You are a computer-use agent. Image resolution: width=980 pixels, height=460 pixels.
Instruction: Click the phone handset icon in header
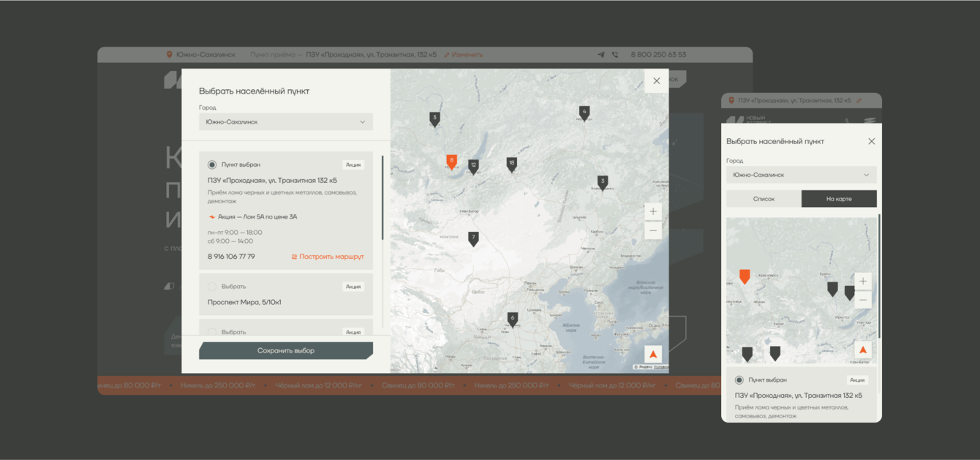click(614, 55)
